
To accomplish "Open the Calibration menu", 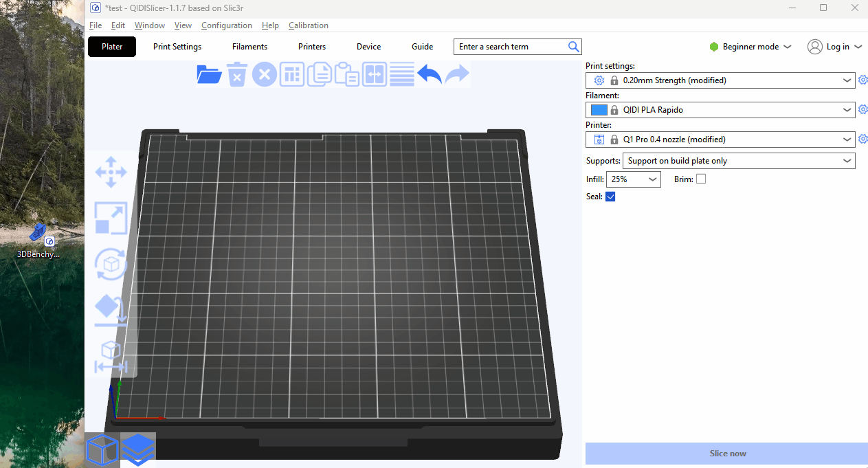I will point(308,25).
